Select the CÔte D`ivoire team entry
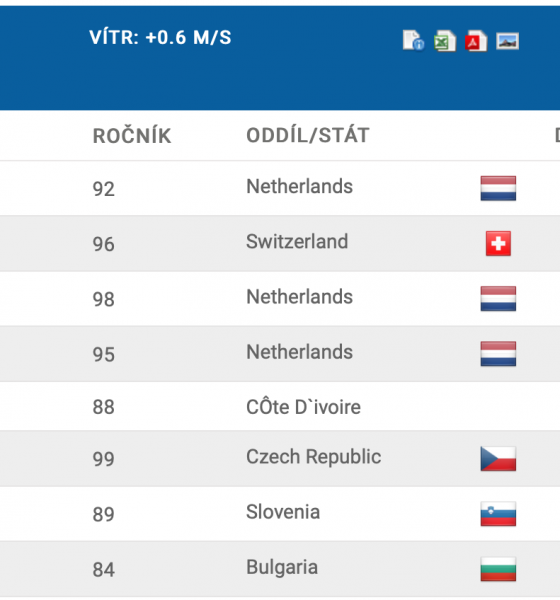 tap(304, 407)
